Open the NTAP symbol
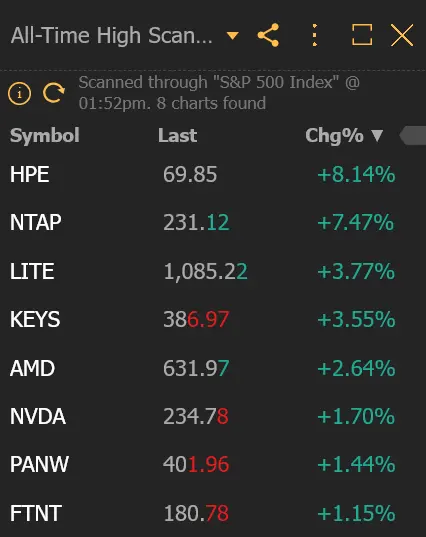The height and width of the screenshot is (537, 426). point(36,222)
